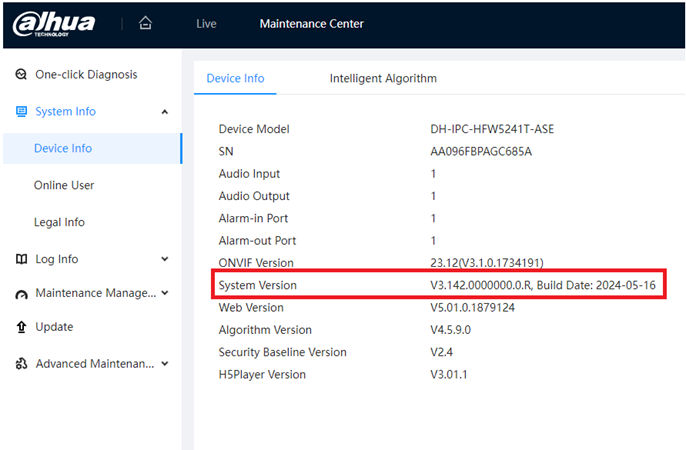
Task: Click the System Version value text
Action: click(x=536, y=285)
